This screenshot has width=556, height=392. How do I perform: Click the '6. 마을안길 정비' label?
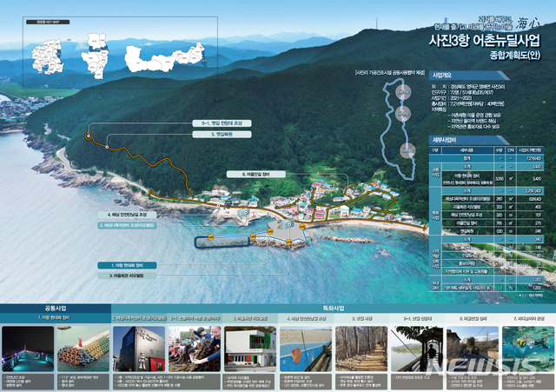[x=256, y=174]
